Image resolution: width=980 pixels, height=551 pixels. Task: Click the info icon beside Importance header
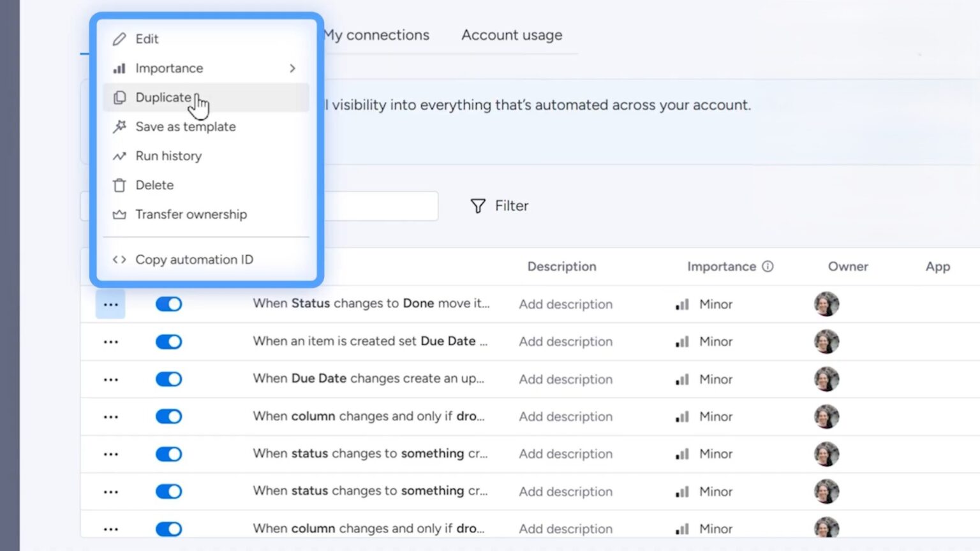768,267
